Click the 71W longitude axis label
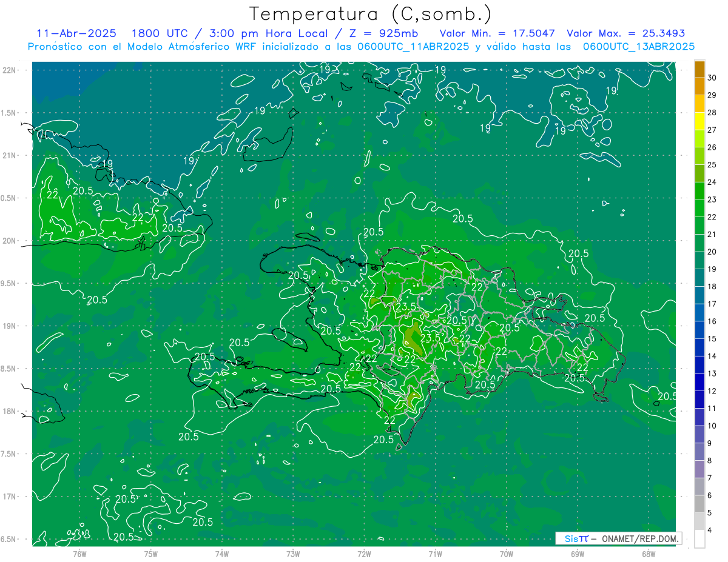The image size is (728, 562). (435, 554)
